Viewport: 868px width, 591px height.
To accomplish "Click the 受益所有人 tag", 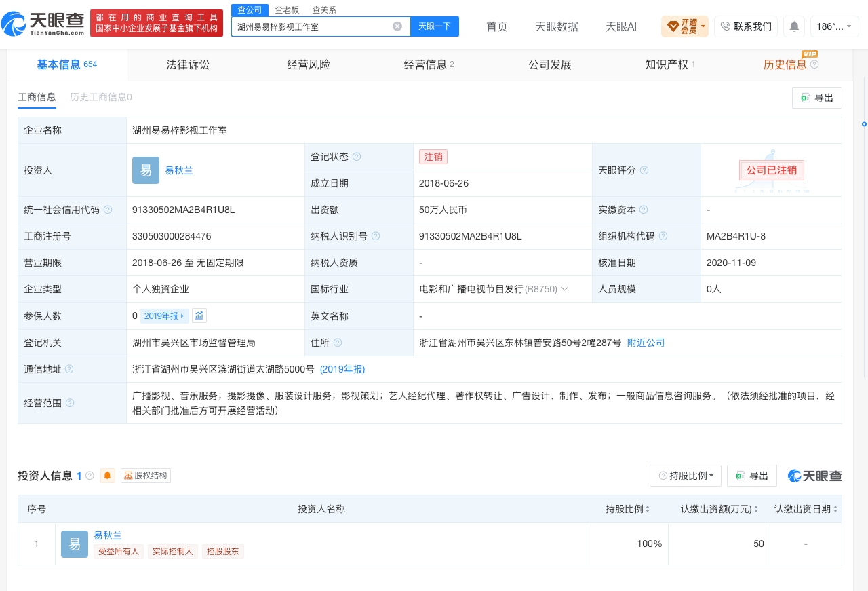I will tap(119, 552).
